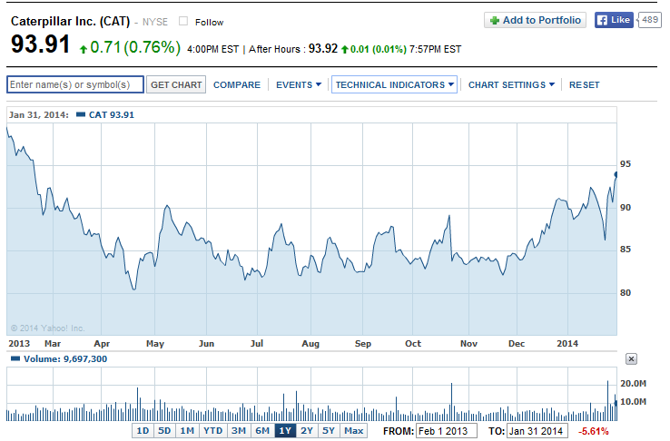Focus the name or symbol search field

[75, 85]
